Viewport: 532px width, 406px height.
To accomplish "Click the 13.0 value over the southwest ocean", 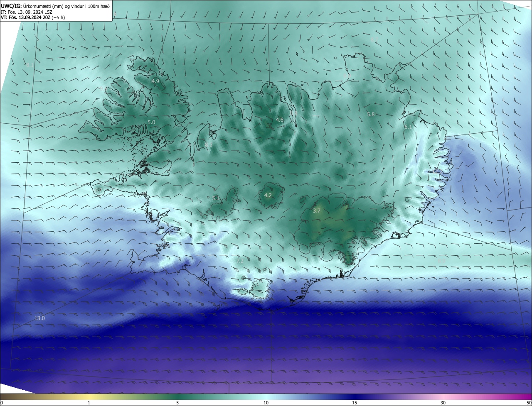I will pos(39,318).
